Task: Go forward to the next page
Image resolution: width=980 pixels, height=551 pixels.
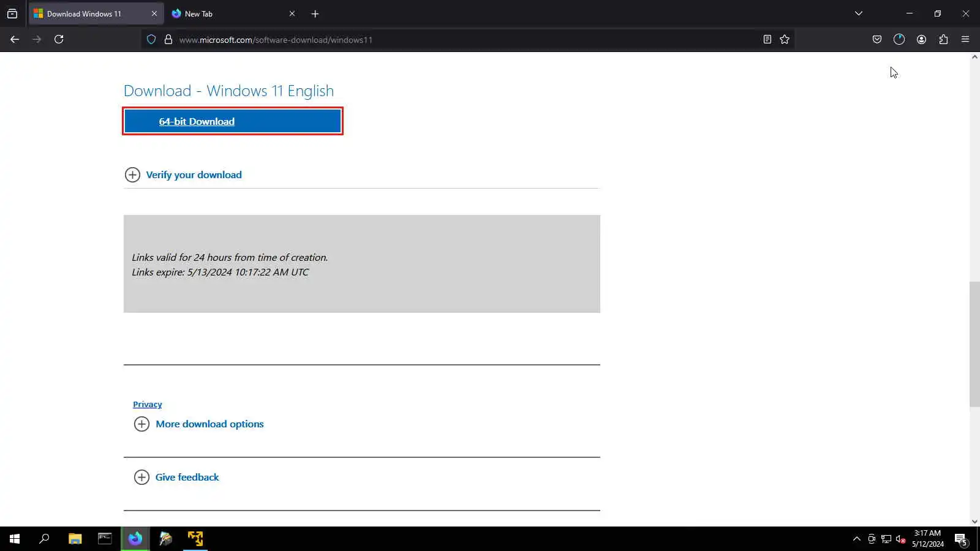Action: tap(37, 39)
